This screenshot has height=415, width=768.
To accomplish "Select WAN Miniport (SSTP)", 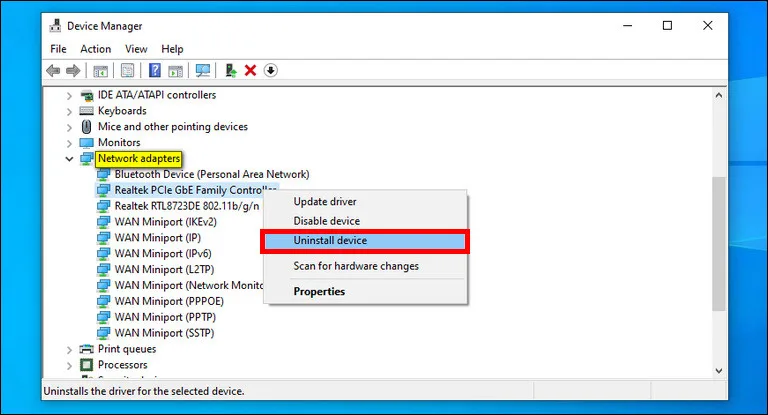I will pos(165,333).
